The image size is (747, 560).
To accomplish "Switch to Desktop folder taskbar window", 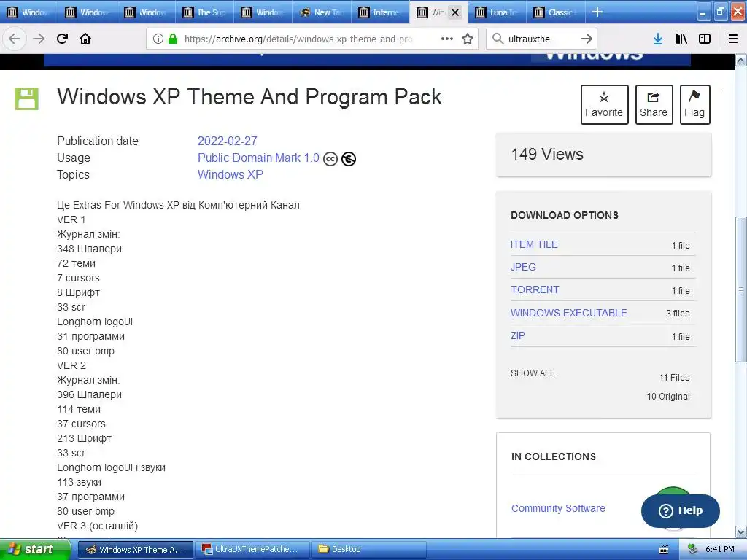I will coord(368,549).
